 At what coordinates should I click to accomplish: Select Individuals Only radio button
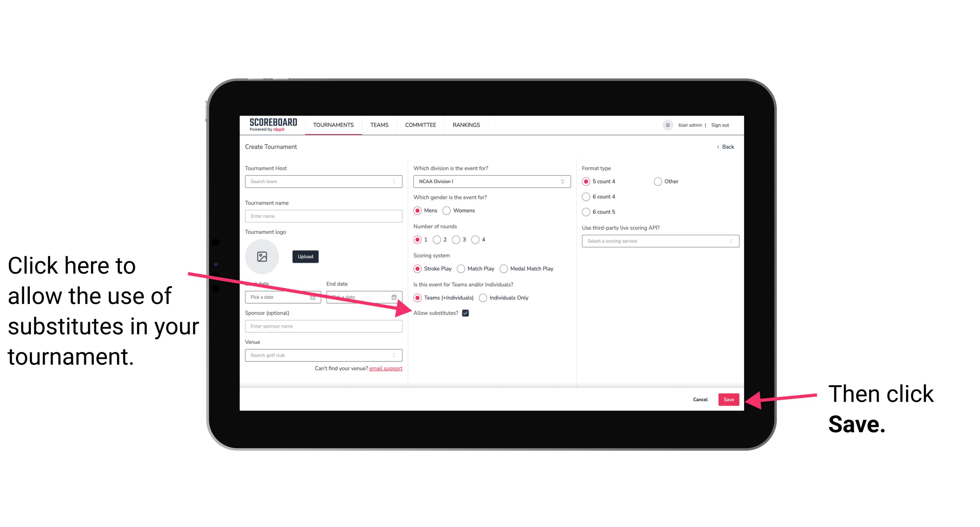pyautogui.click(x=483, y=298)
